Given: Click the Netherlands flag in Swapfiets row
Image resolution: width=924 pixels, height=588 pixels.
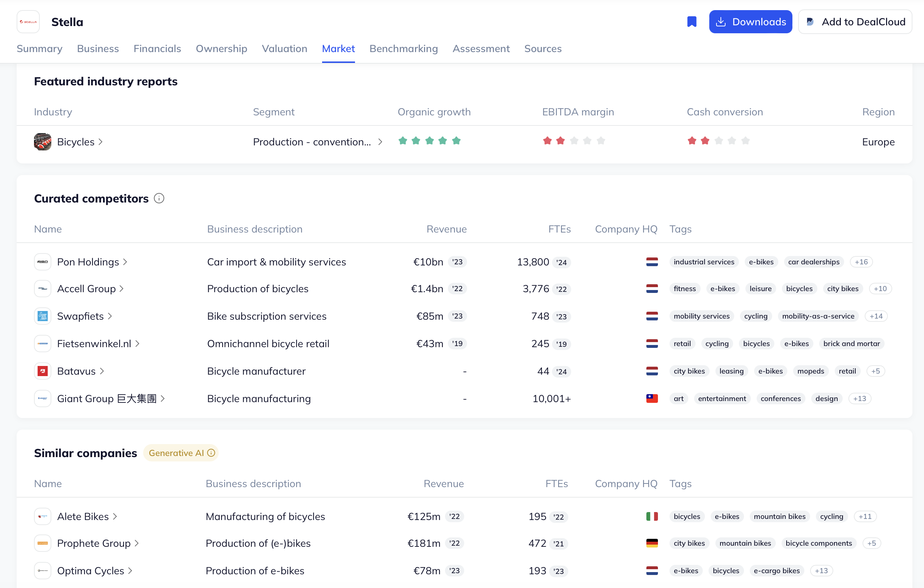Looking at the screenshot, I should [652, 316].
